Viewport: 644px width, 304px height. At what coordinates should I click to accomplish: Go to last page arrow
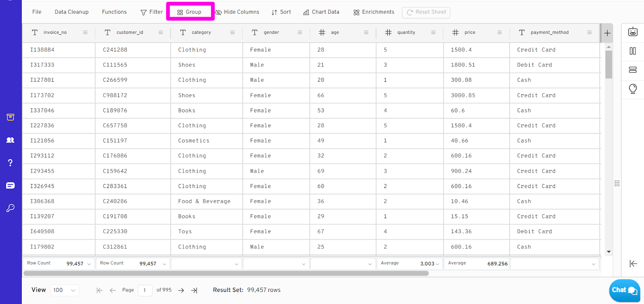pos(194,290)
